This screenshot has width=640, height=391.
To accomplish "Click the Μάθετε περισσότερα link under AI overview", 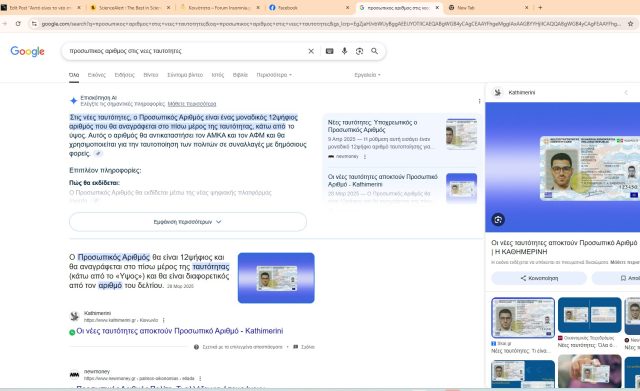I will (192, 104).
